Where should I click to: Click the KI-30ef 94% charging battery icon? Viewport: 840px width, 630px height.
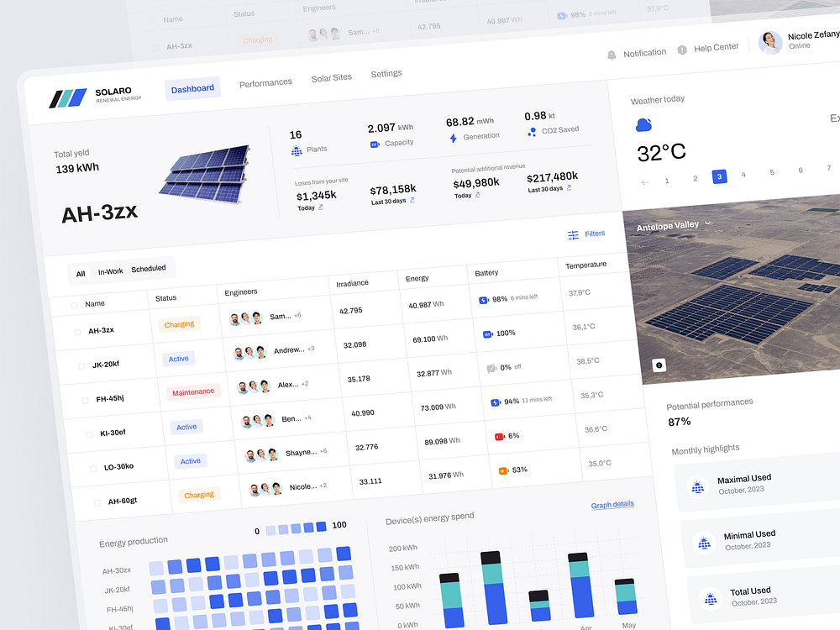[x=496, y=402]
